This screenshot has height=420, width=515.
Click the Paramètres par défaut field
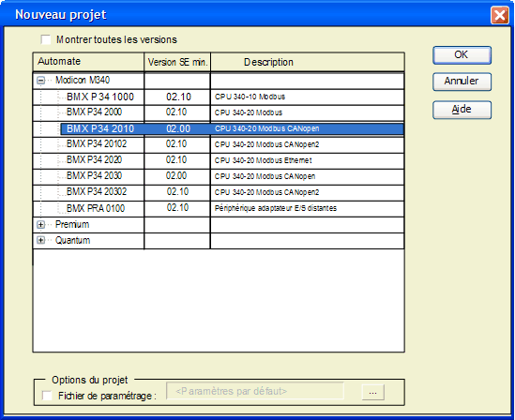(255, 391)
